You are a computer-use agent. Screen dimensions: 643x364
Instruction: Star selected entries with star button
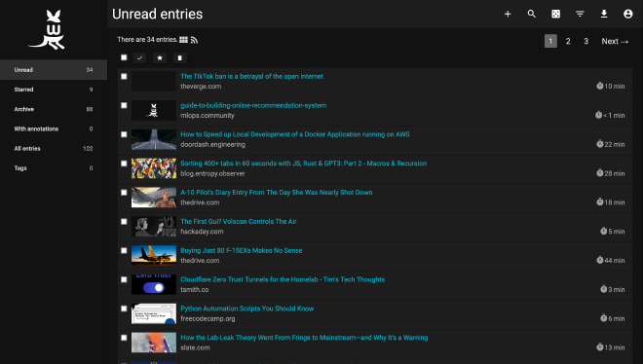[x=160, y=57]
